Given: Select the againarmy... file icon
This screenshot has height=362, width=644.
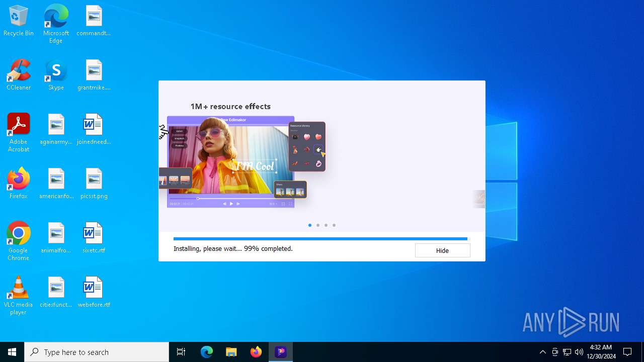Looking at the screenshot, I should pos(56,130).
